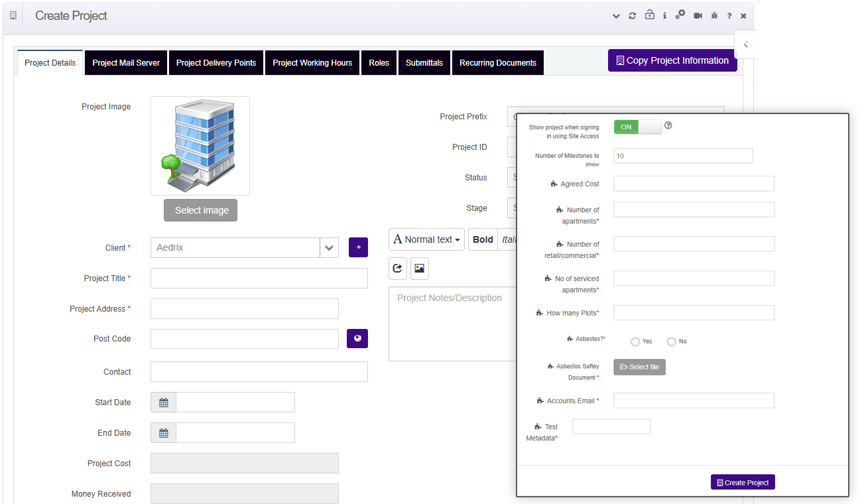862x504 pixels.
Task: Click the video camera icon
Action: click(698, 16)
